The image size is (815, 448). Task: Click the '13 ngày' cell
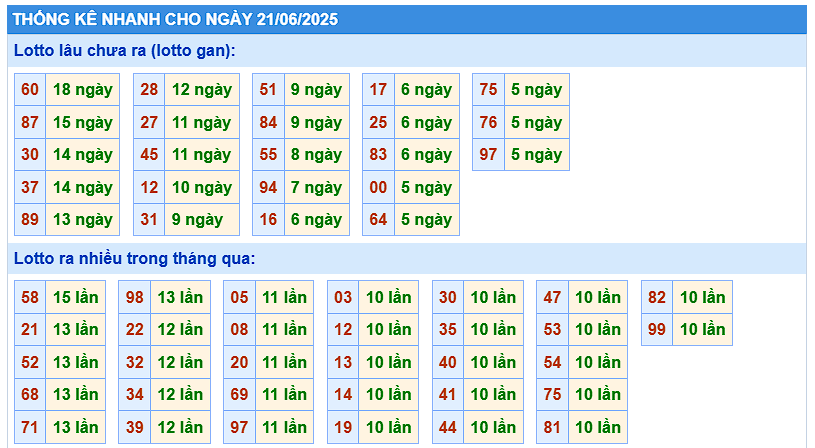click(83, 219)
